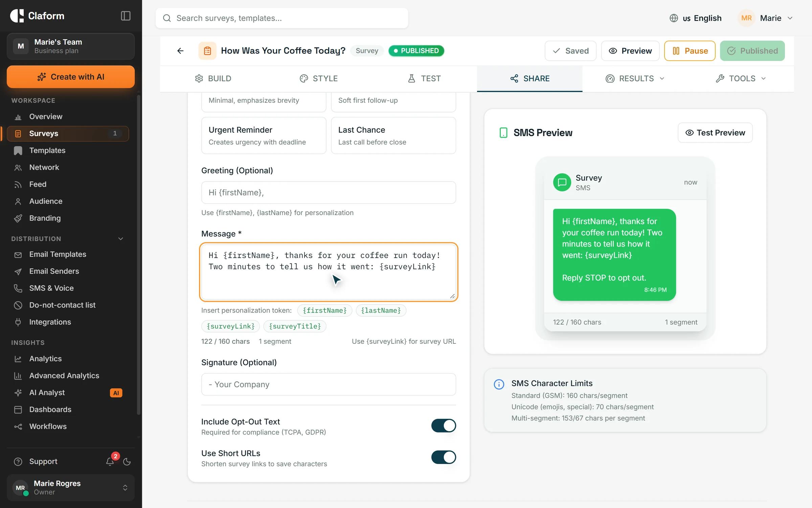Go back with the arrow icon
812x508 pixels.
coord(180,51)
